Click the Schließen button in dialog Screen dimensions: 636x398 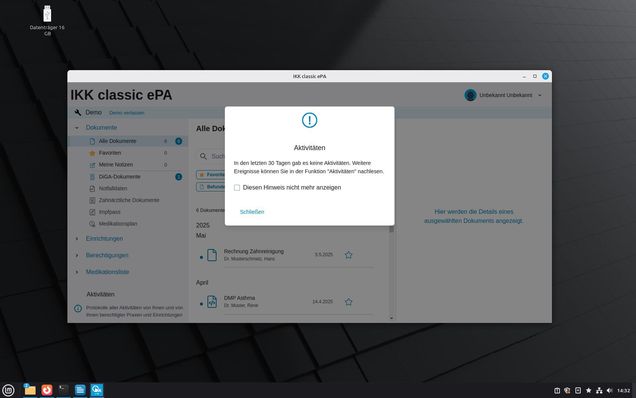click(x=252, y=212)
